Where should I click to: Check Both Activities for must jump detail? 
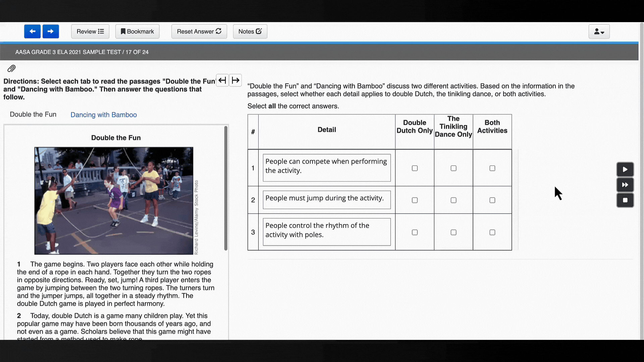coord(492,200)
